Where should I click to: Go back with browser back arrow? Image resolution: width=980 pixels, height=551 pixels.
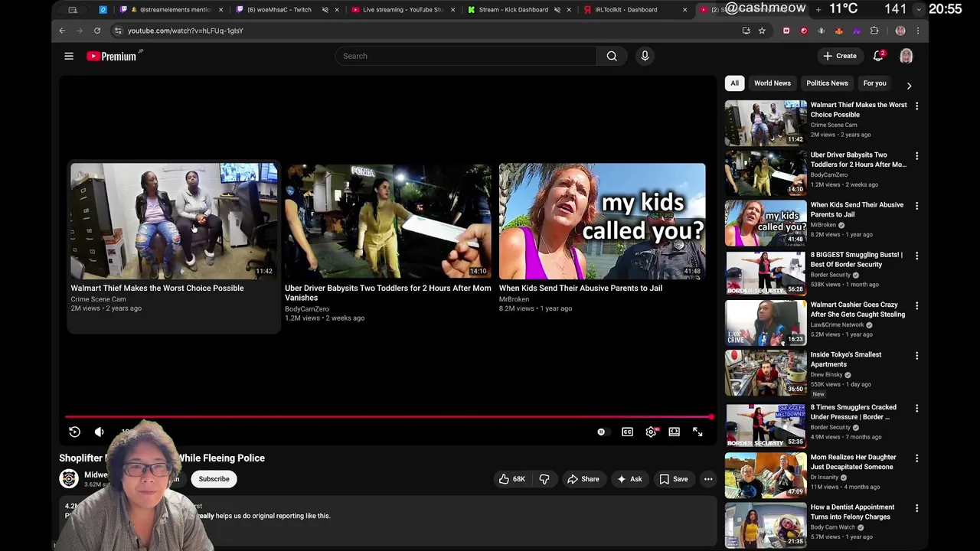pyautogui.click(x=62, y=31)
